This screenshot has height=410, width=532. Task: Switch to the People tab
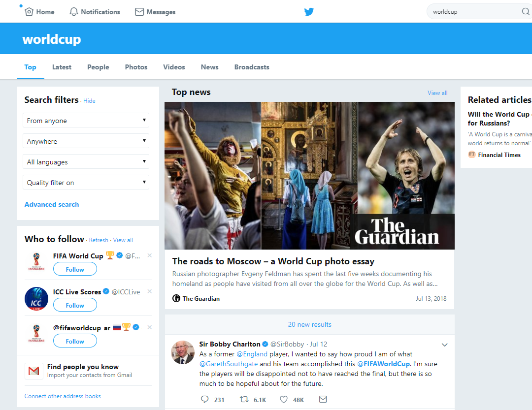pos(98,67)
